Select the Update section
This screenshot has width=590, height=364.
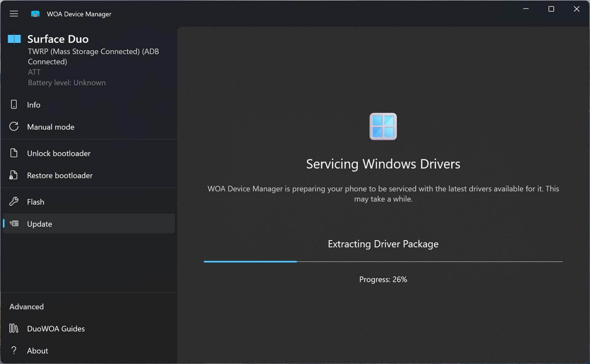(89, 224)
